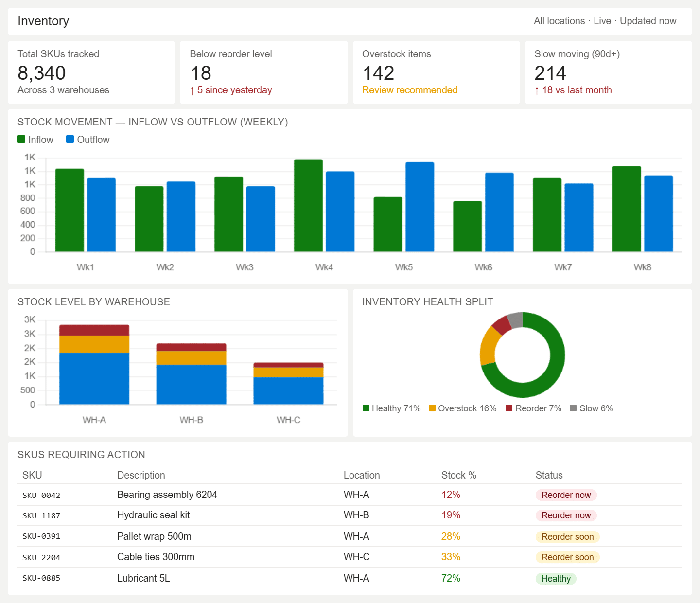Click the orange Overstock 16% legend swatch
700x603 pixels.
[432, 408]
